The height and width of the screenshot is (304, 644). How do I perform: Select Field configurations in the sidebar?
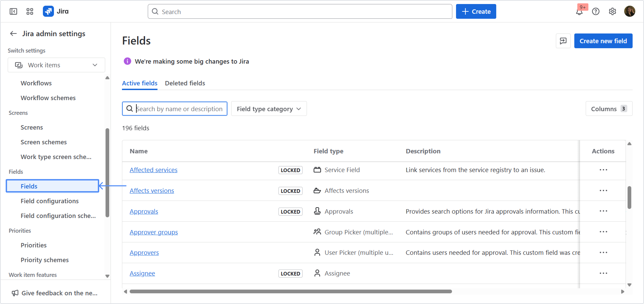tap(49, 201)
